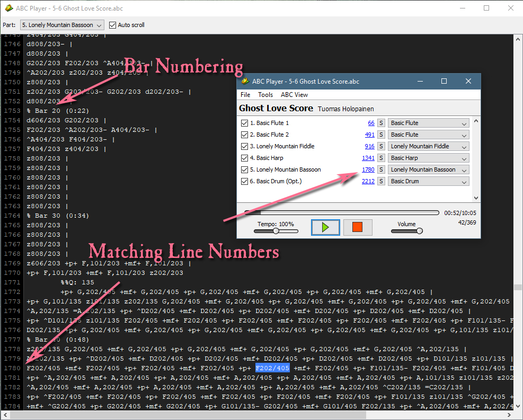Open instrument dropdown for Basic Flute 1
523x420 pixels.
point(428,123)
